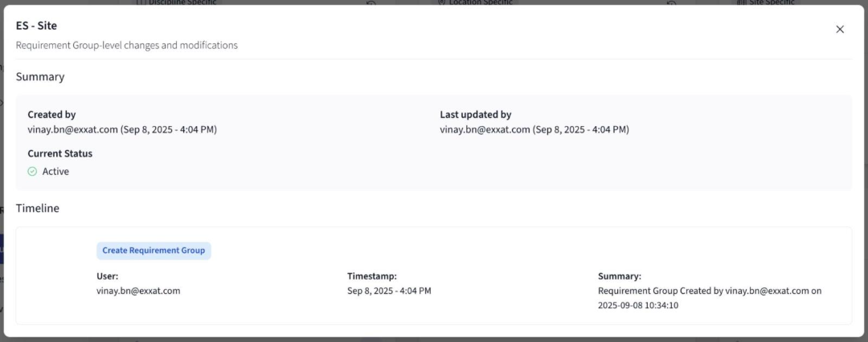Screen dimensions: 868x342
Task: Close the ES - Site history dialog
Action: pyautogui.click(x=840, y=30)
